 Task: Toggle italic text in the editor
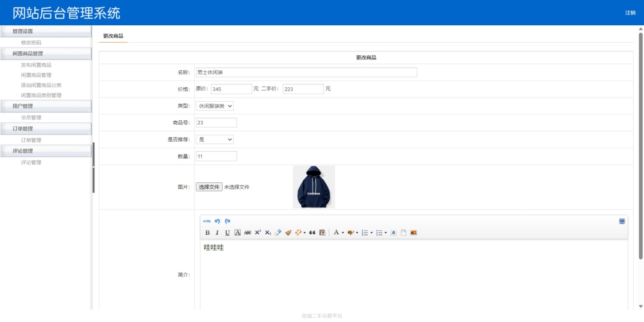pyautogui.click(x=217, y=233)
